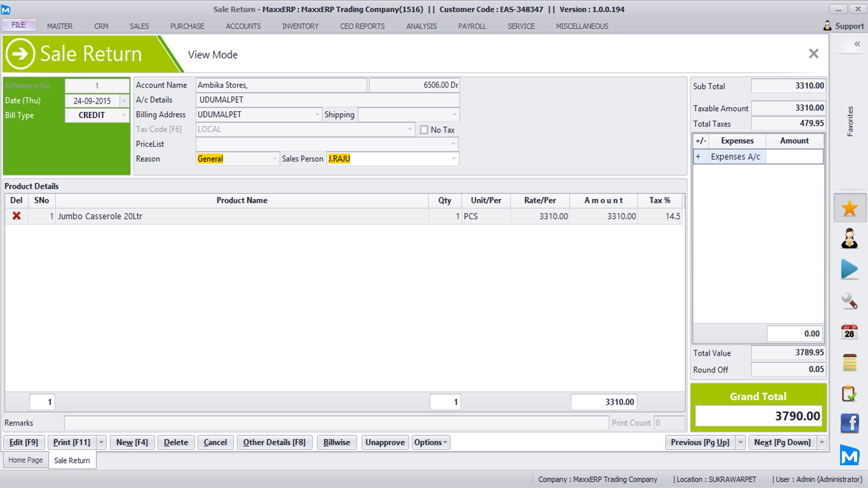Screen dimensions: 868x488
Task: Click the blue play arrow sidebar icon
Action: click(x=850, y=269)
